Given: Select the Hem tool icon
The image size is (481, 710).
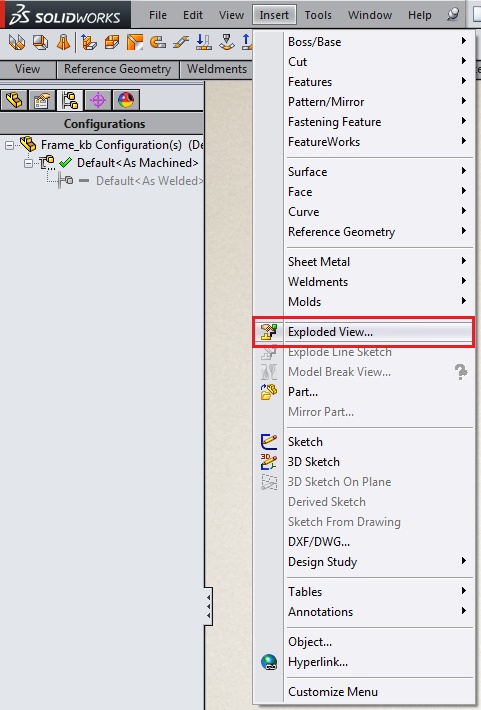Looking at the screenshot, I should click(x=158, y=43).
